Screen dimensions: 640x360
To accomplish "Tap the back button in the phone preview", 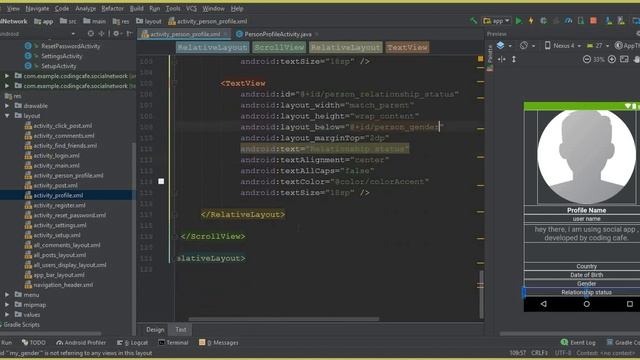I will click(543, 304).
